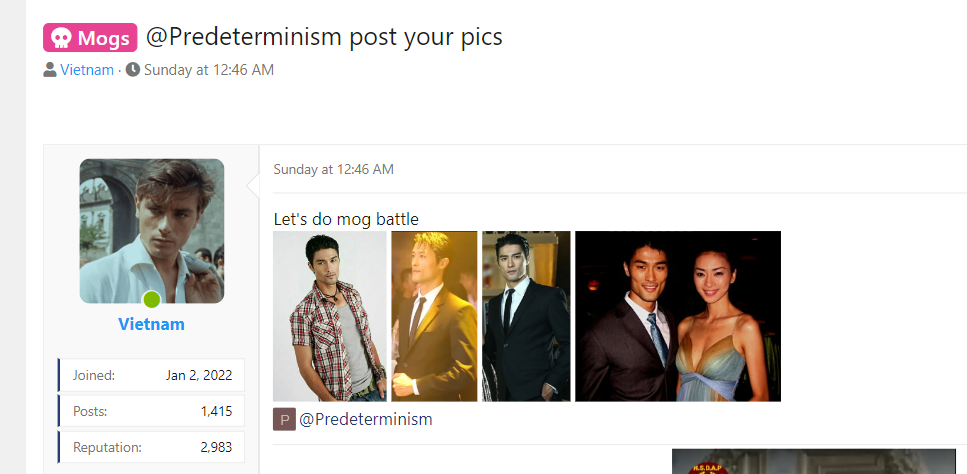967x474 pixels.
Task: Enlarge the yellow-lit suit photo thumbnail
Action: click(x=434, y=316)
